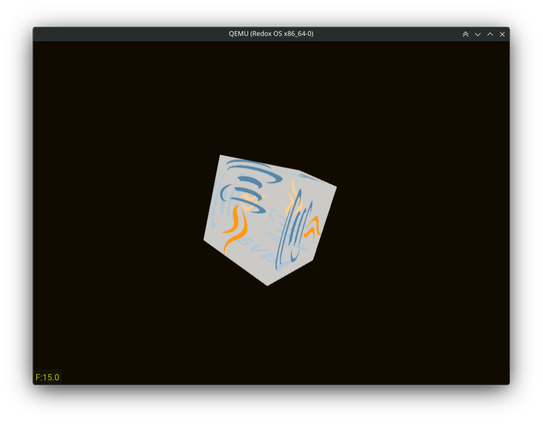Click the rotating textured cube
The height and width of the screenshot is (424, 543).
pos(270,220)
